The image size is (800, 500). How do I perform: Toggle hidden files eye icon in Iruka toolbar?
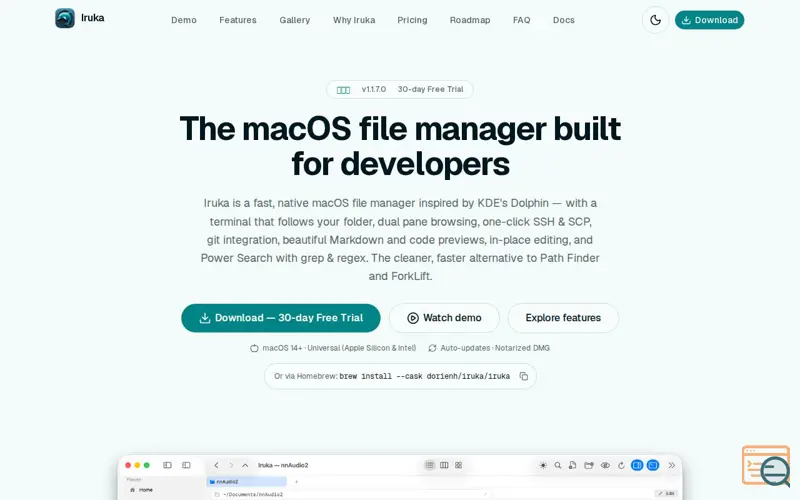point(605,465)
